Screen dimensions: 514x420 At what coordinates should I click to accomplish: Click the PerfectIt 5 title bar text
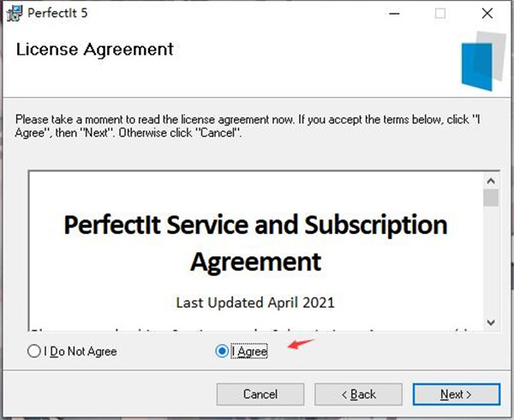pyautogui.click(x=57, y=13)
